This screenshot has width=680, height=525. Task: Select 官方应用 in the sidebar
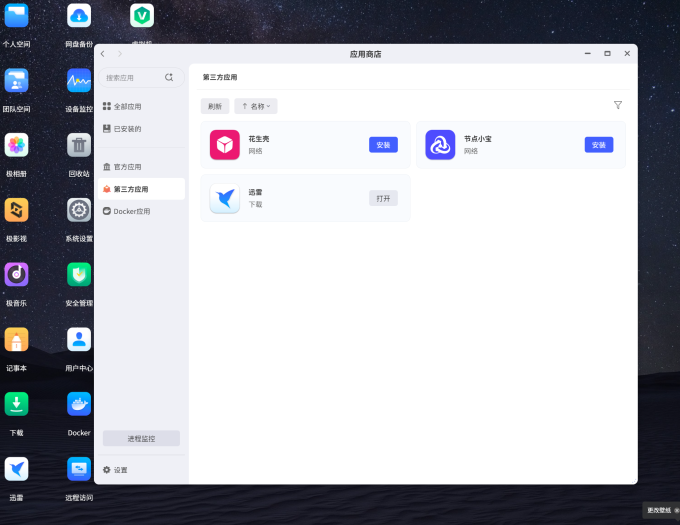tap(141, 167)
